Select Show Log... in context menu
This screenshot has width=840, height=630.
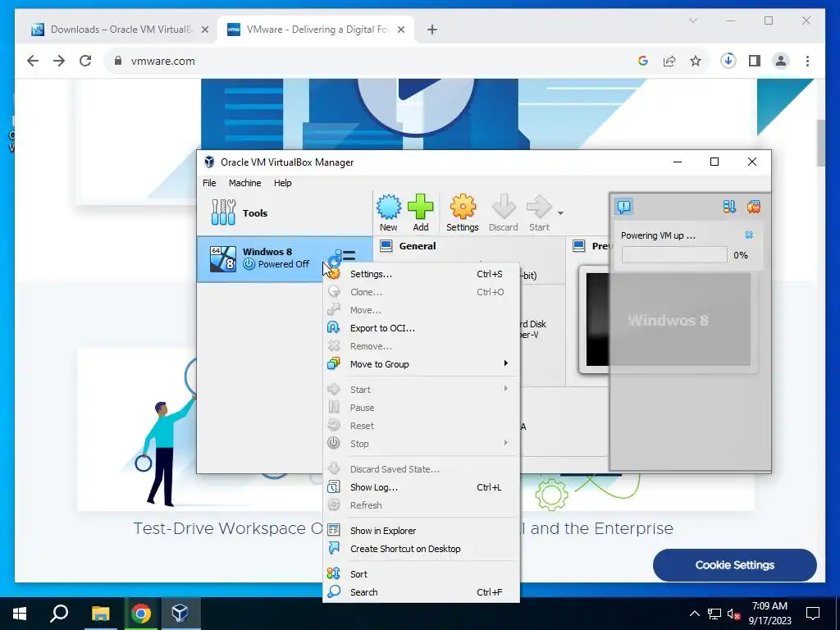(421, 487)
